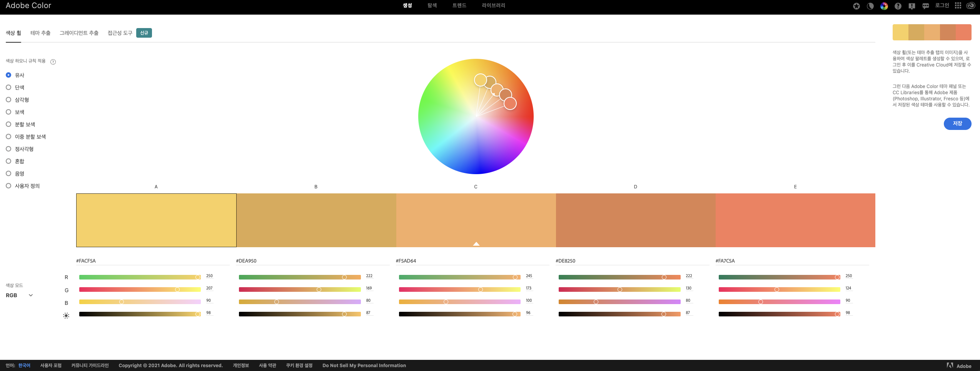Image resolution: width=980 pixels, height=371 pixels.
Task: Click the G slider for color B
Action: click(300, 289)
